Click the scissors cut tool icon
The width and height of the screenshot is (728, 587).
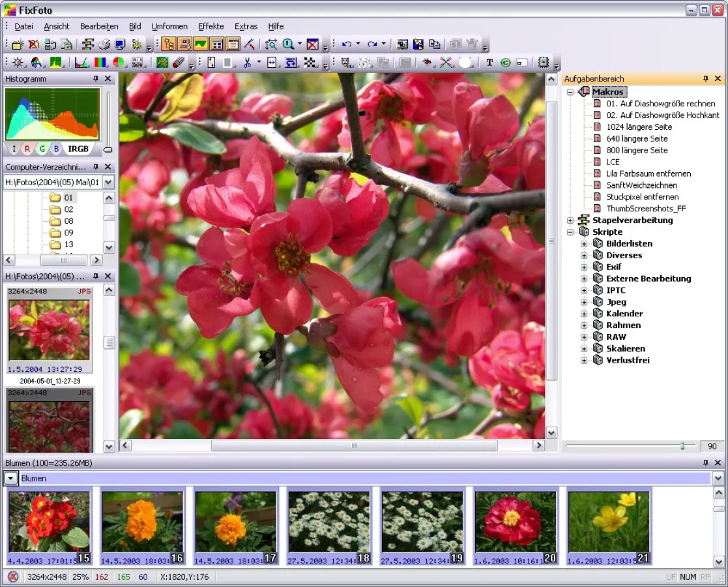tap(247, 62)
